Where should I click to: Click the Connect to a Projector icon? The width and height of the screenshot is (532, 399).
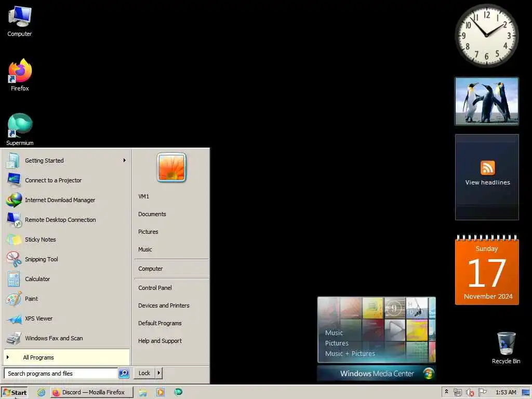(14, 180)
